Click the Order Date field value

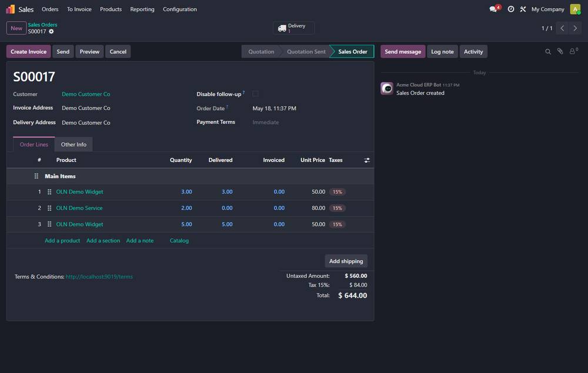274,108
